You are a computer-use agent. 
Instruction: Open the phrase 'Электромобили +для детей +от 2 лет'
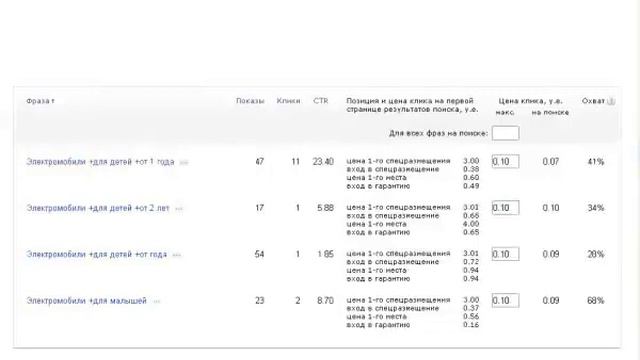point(98,208)
